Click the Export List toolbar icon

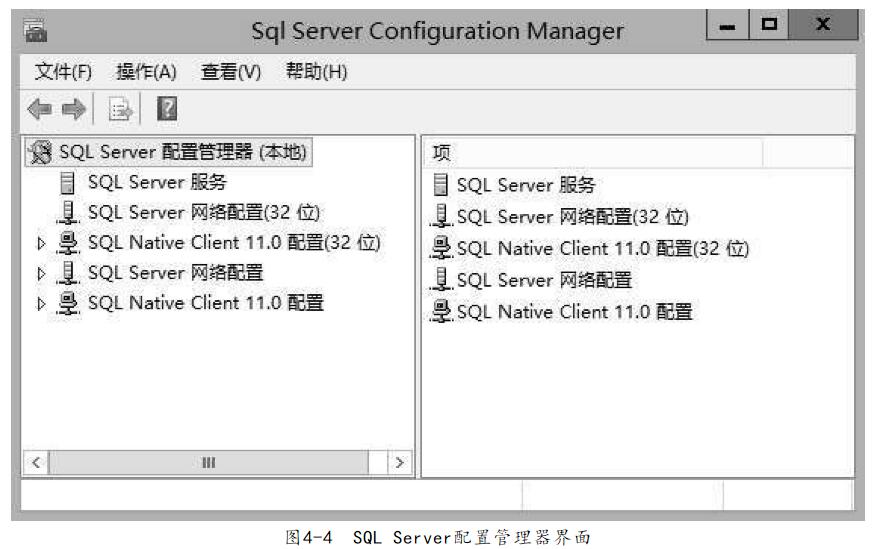click(120, 110)
